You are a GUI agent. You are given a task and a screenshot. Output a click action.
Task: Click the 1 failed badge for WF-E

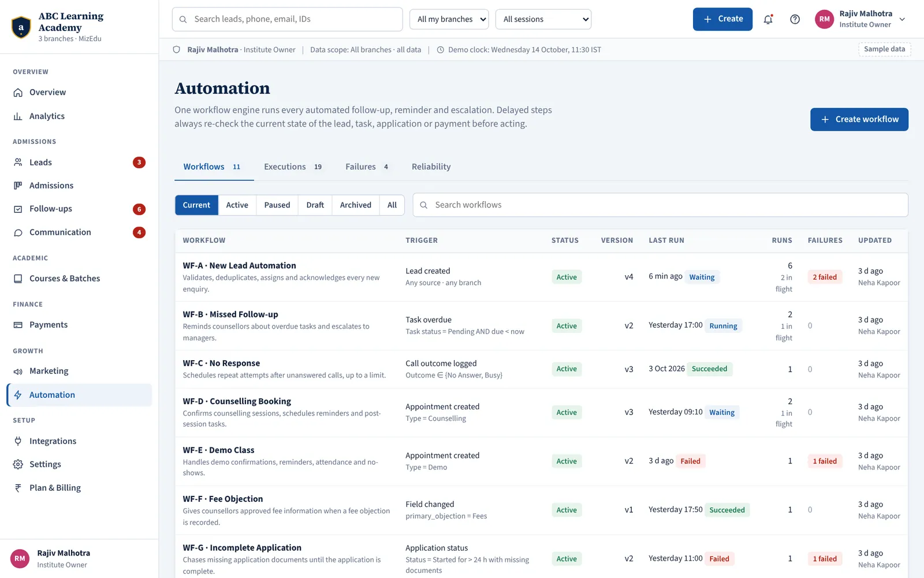tap(825, 461)
